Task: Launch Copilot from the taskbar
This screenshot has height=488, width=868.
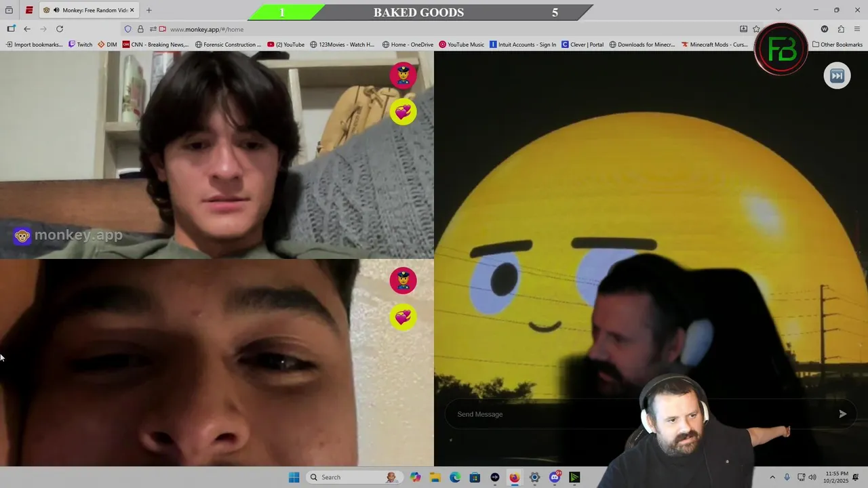Action: (x=415, y=477)
